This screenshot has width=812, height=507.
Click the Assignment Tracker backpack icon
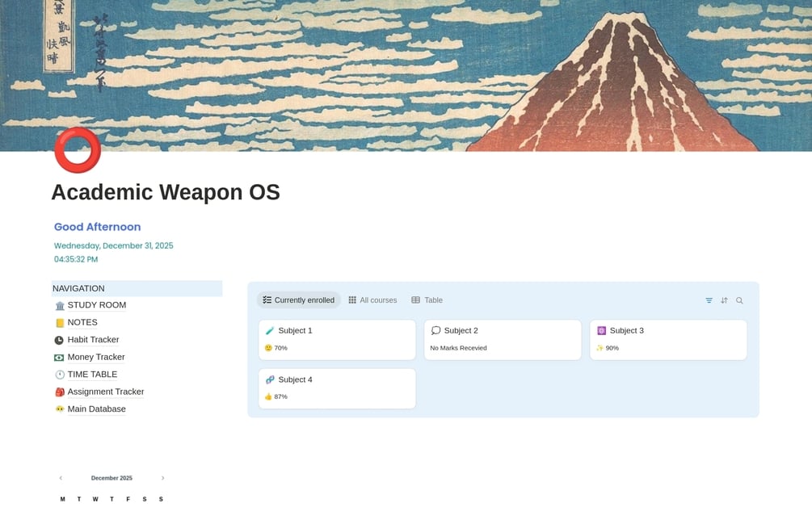[60, 392]
